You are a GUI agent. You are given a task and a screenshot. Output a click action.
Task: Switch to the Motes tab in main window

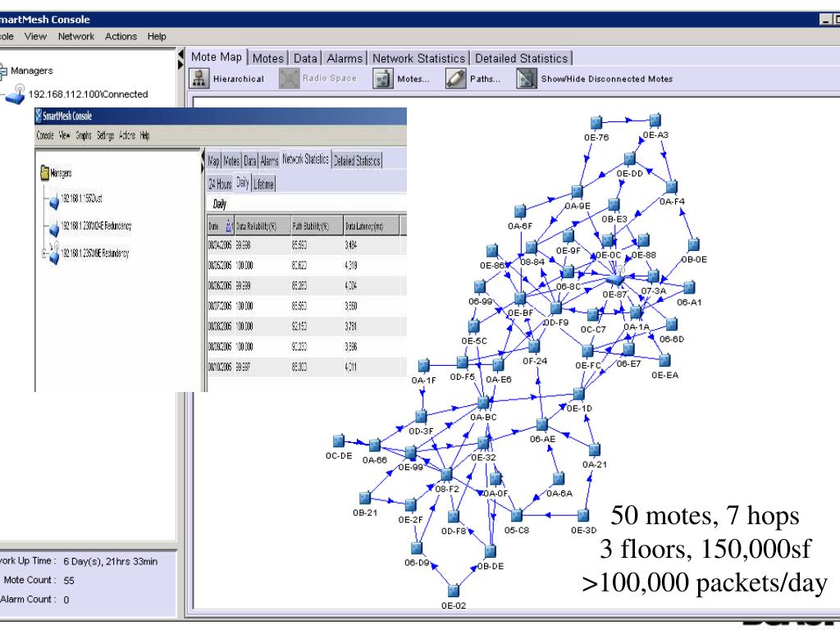point(268,58)
